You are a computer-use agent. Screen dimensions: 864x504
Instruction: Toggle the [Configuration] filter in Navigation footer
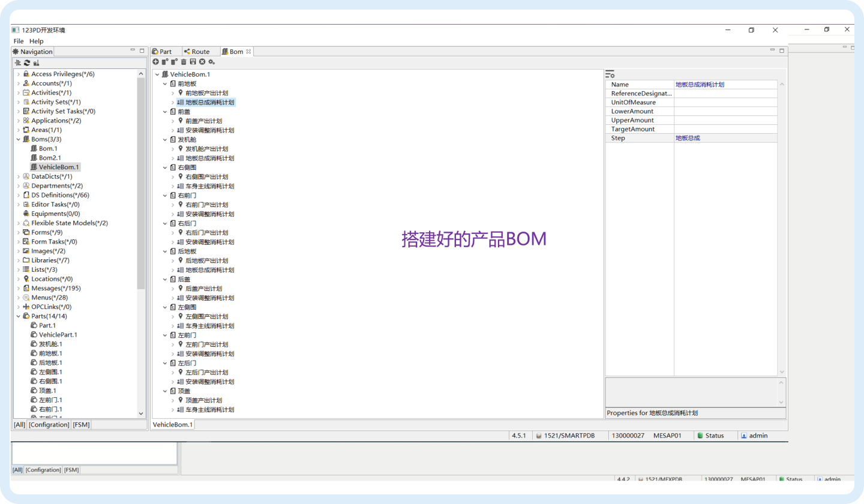[x=49, y=425]
